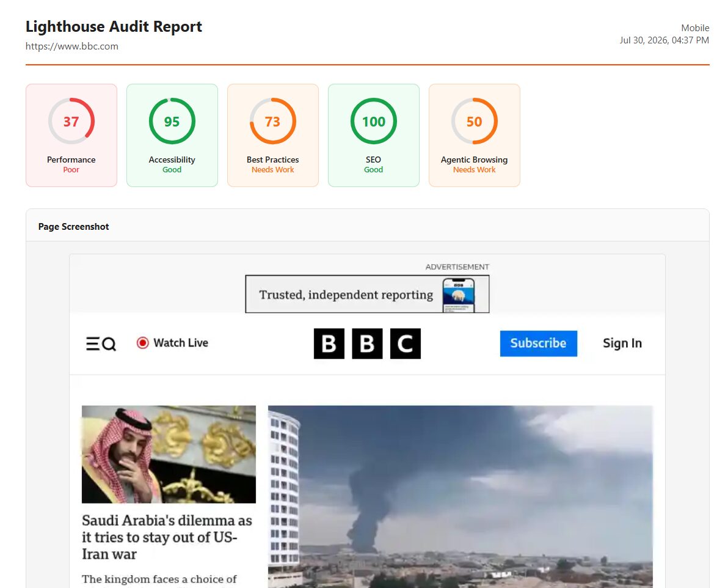Open the https://www.bbc.com URL
This screenshot has height=588, width=728.
coord(72,46)
